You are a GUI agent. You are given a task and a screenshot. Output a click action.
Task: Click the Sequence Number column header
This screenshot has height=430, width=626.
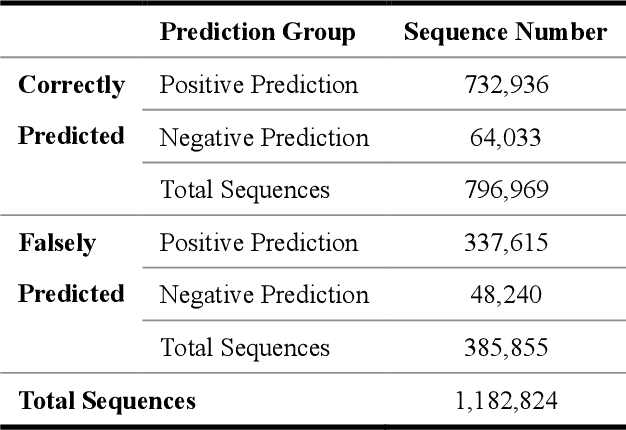[505, 32]
